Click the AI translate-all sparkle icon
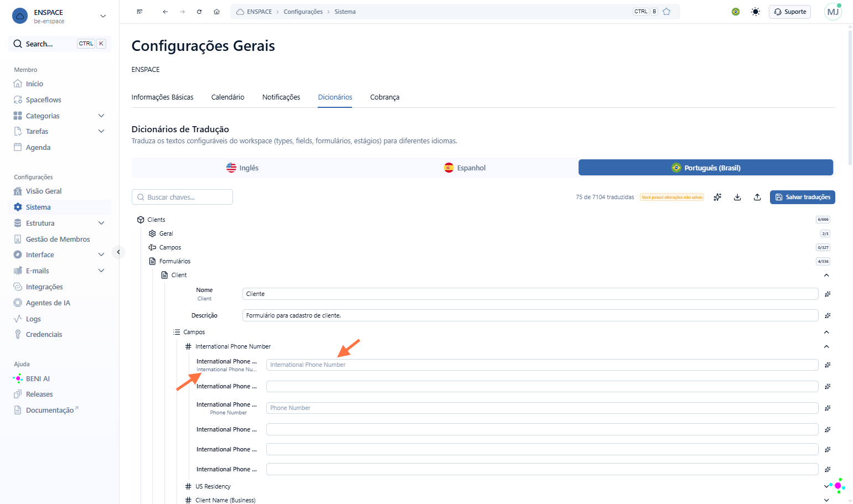853x504 pixels. tap(717, 197)
